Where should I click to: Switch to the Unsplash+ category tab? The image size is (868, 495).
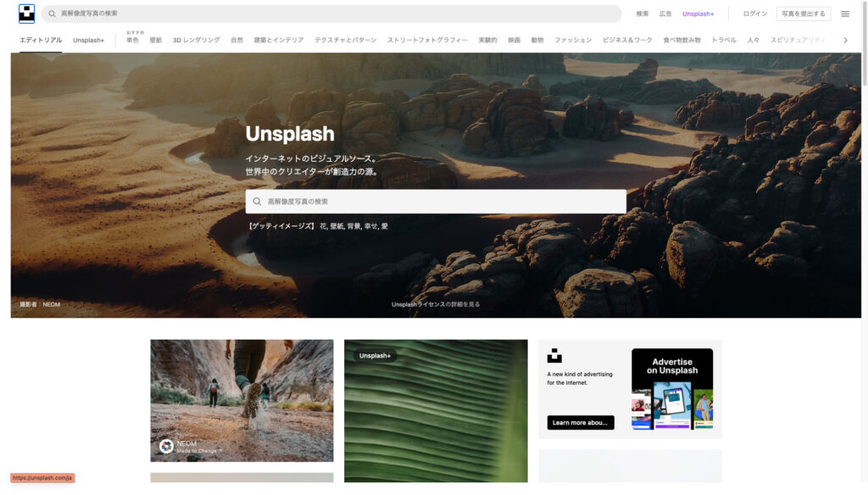point(88,41)
